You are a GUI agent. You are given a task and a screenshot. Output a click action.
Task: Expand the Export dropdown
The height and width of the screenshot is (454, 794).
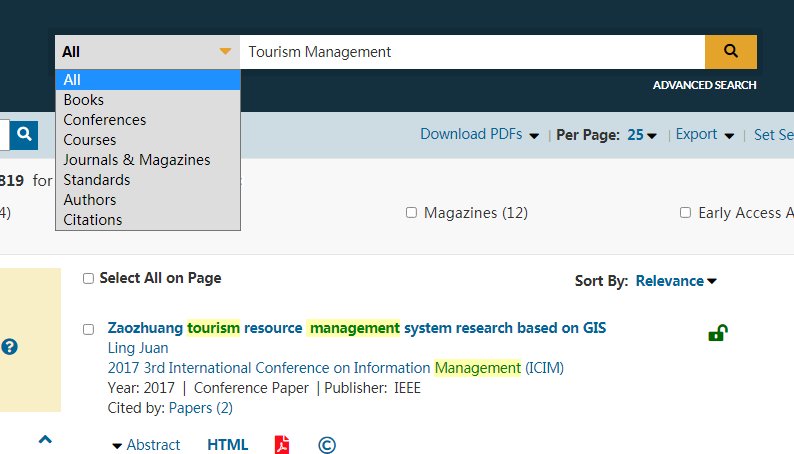pyautogui.click(x=704, y=135)
